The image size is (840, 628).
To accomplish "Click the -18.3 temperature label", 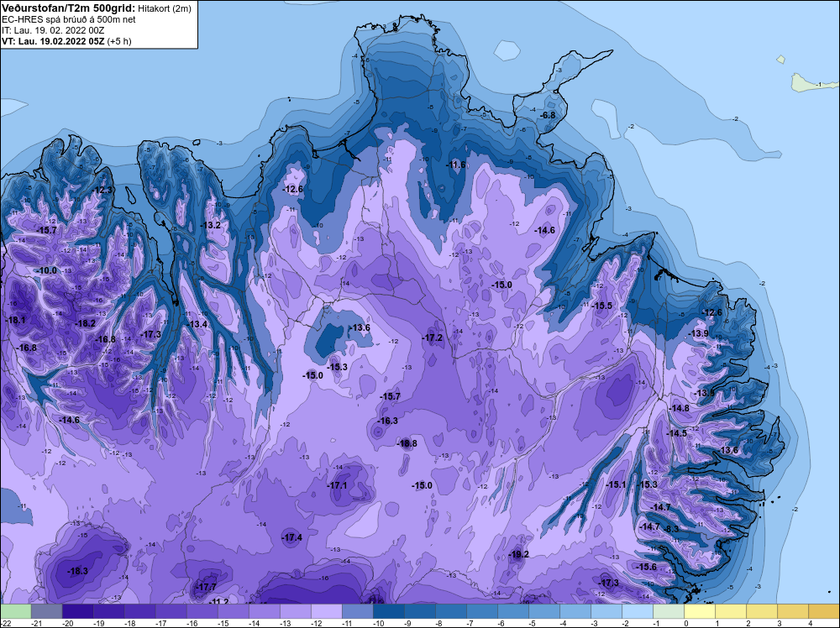I will click(77, 571).
